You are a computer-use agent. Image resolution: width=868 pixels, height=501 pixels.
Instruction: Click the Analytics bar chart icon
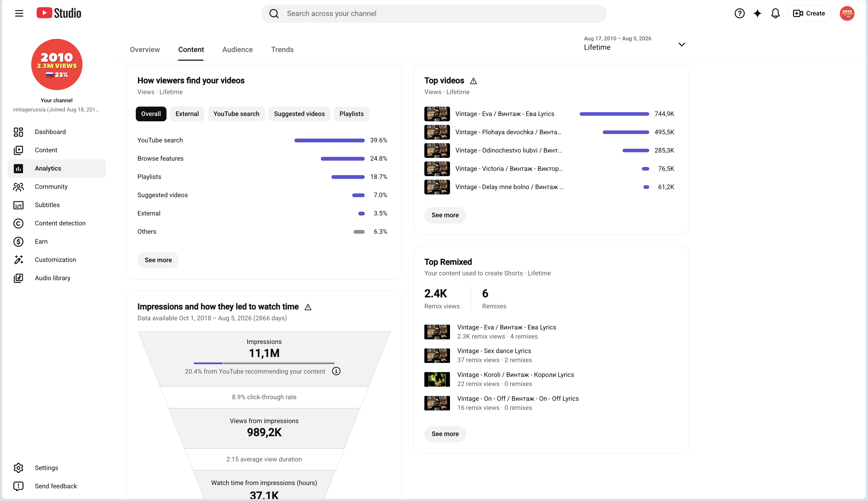click(x=18, y=168)
